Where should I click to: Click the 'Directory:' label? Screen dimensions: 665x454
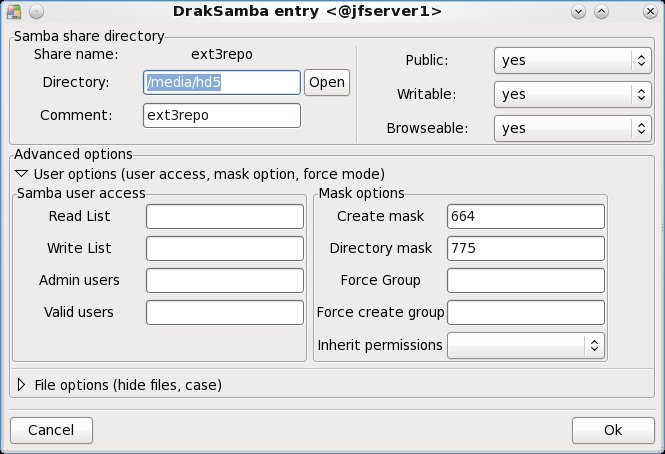(x=76, y=82)
